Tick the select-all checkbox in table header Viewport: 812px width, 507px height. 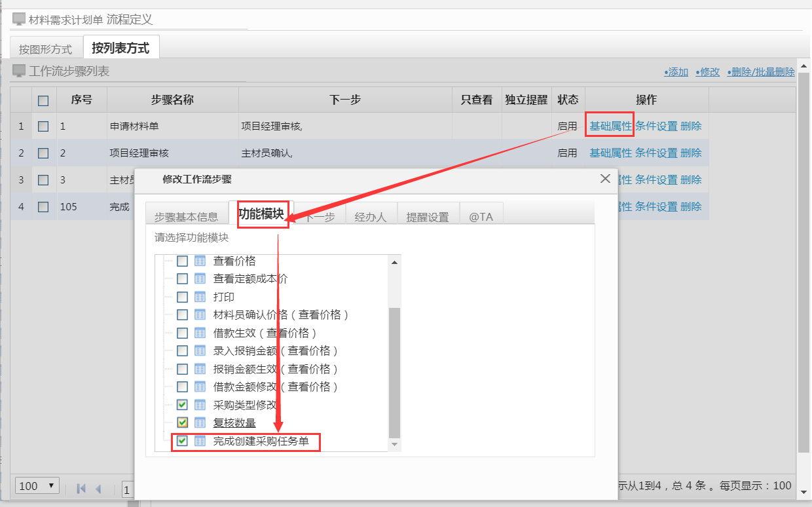click(43, 100)
